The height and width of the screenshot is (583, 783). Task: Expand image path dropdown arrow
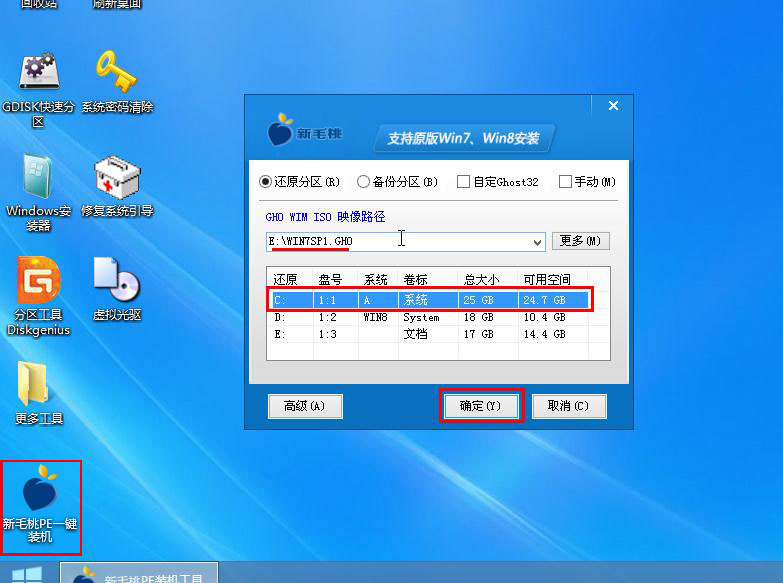pos(537,242)
